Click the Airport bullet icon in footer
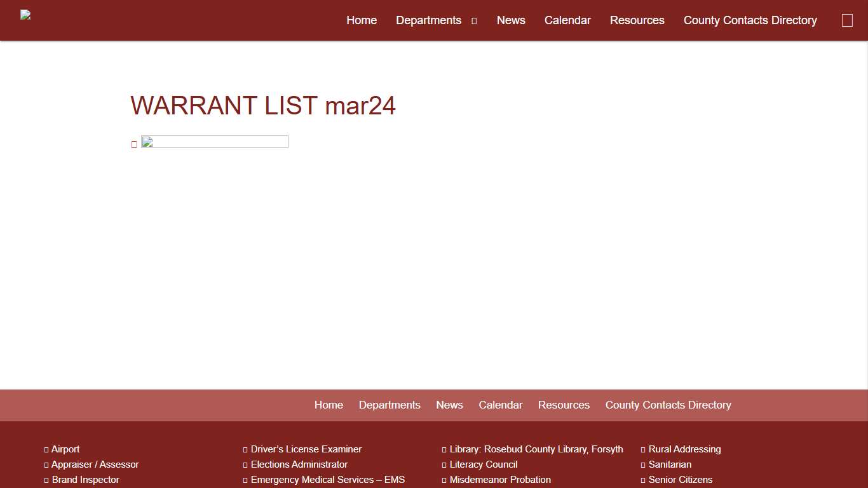Viewport: 868px width, 488px height. pyautogui.click(x=46, y=449)
